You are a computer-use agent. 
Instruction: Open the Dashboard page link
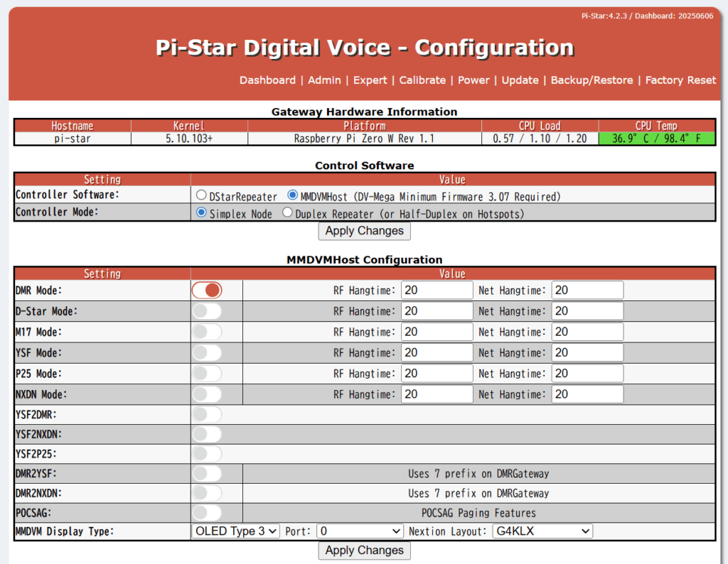tap(267, 80)
